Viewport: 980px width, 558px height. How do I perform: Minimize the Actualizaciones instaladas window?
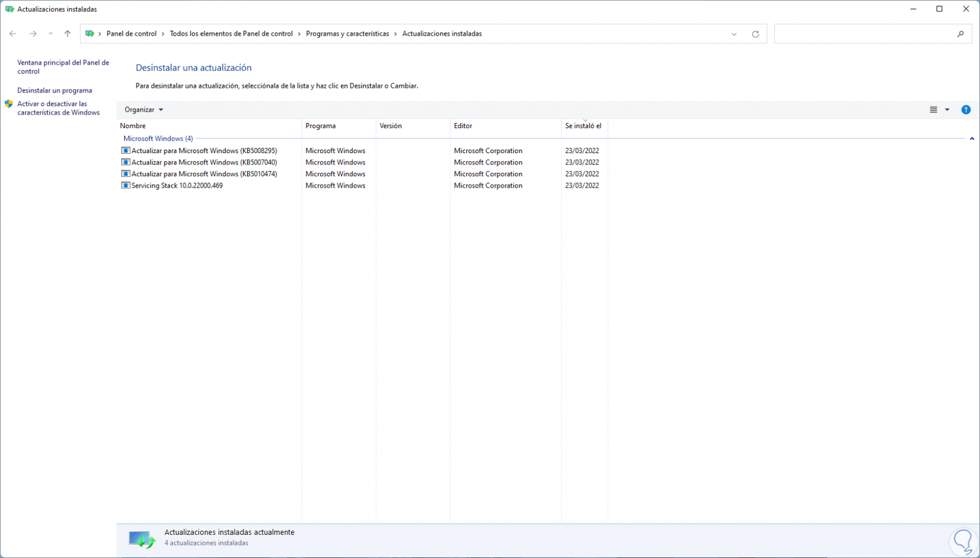913,9
